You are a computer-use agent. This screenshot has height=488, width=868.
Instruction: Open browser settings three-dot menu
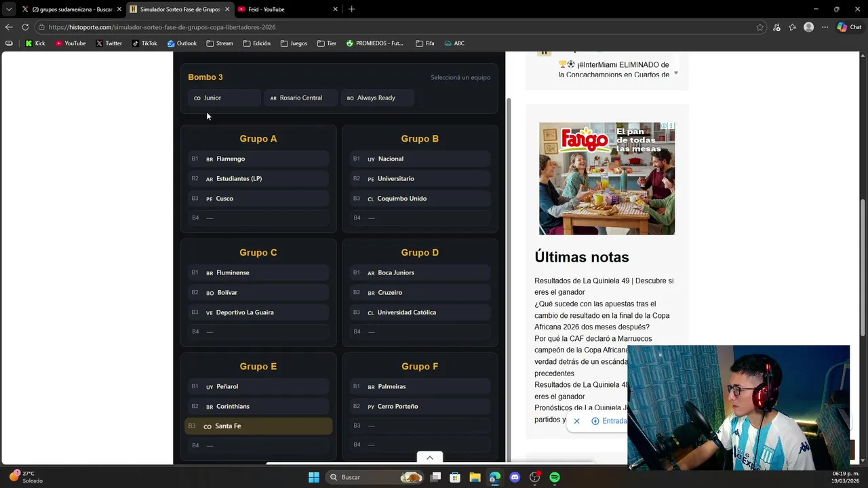(825, 27)
